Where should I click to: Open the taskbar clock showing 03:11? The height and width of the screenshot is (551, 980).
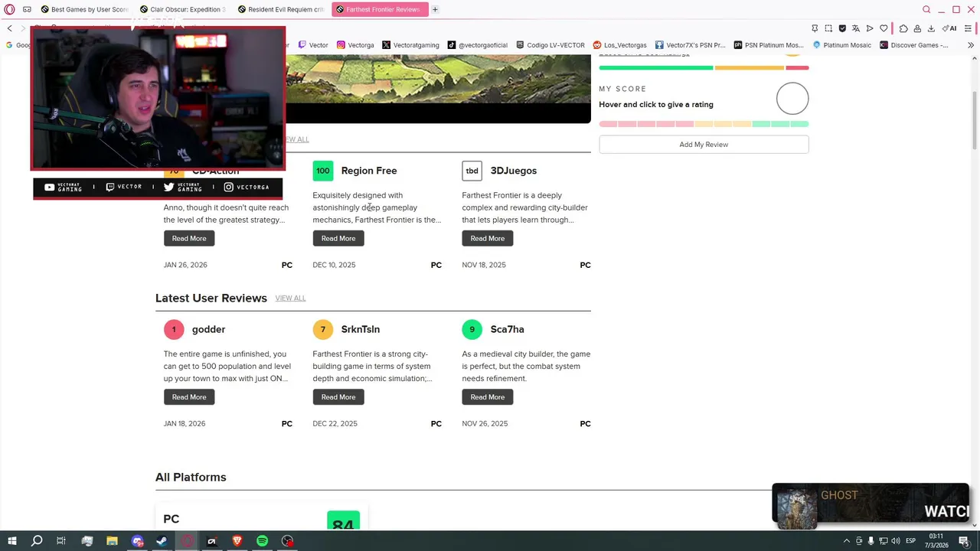(x=936, y=541)
